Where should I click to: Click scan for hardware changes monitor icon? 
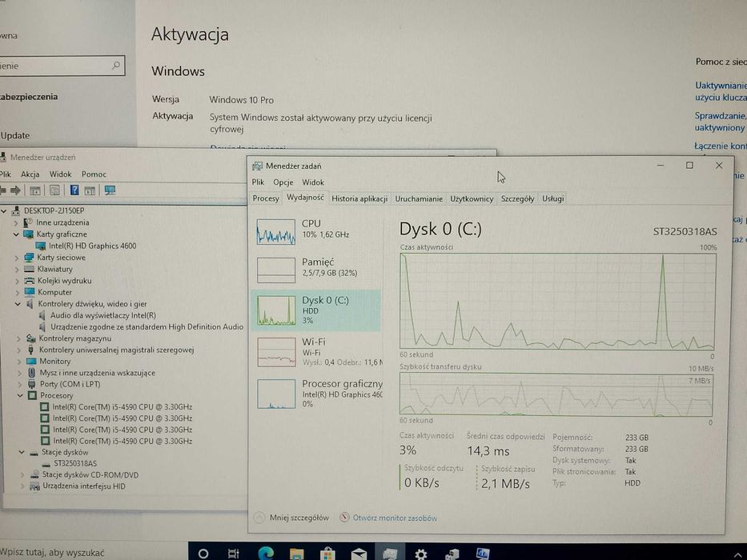(x=110, y=190)
